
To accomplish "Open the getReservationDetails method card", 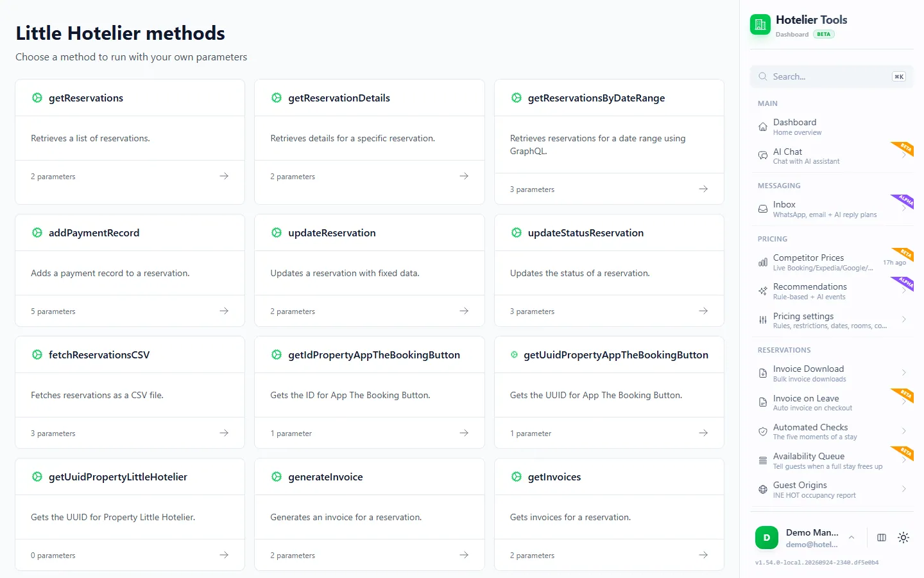I will (370, 142).
